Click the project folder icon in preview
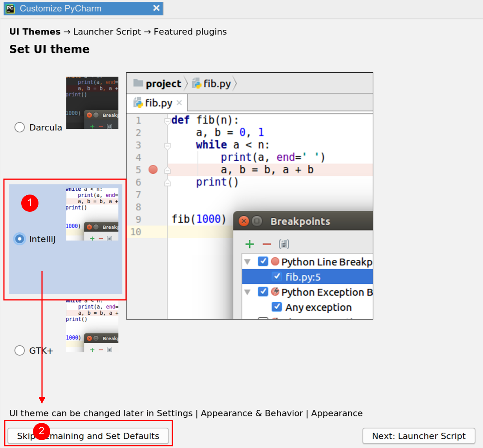Screen dimensions: 483x448 (x=138, y=83)
